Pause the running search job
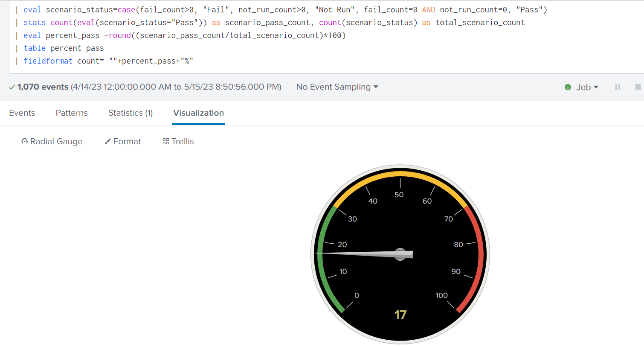Image resolution: width=644 pixels, height=347 pixels. click(x=617, y=87)
